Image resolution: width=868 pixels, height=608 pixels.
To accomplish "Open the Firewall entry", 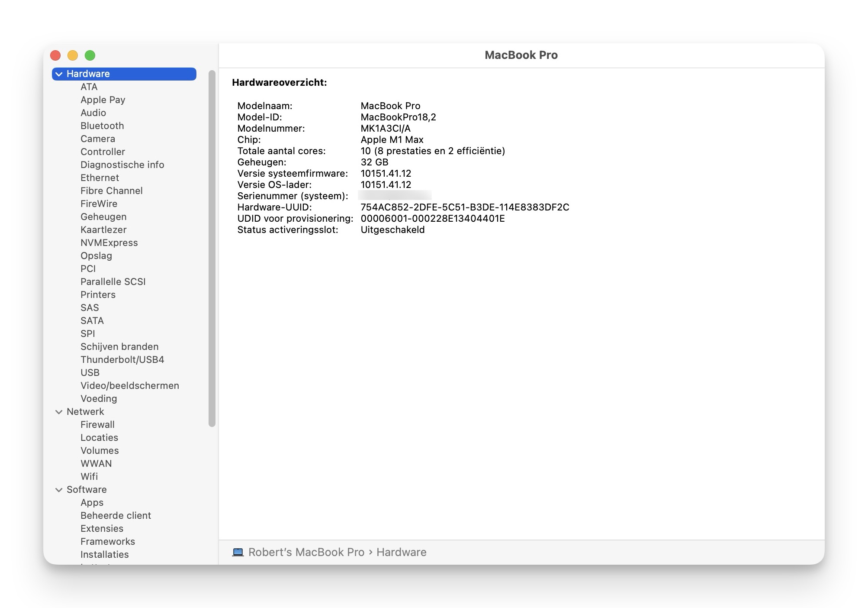I will coord(97,425).
